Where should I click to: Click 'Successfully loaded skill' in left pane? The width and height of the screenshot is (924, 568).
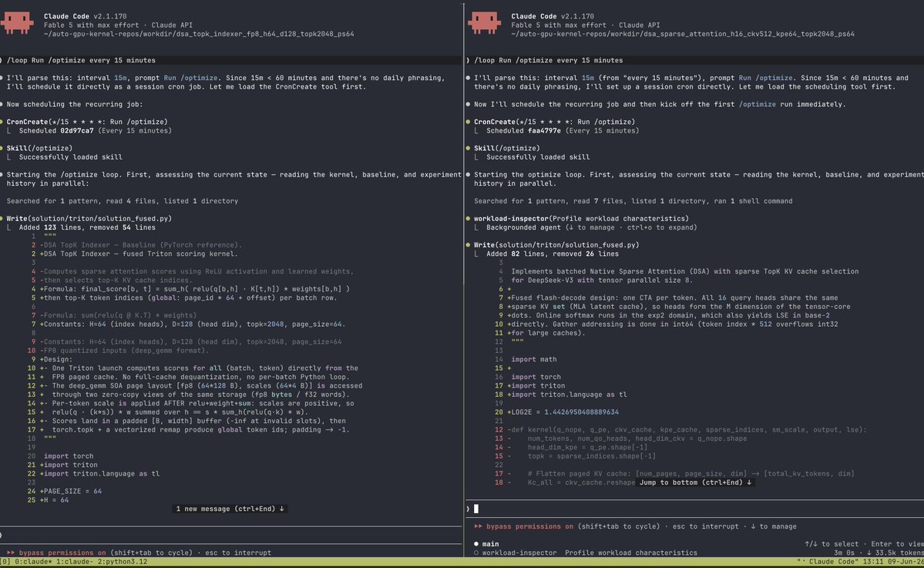[71, 157]
